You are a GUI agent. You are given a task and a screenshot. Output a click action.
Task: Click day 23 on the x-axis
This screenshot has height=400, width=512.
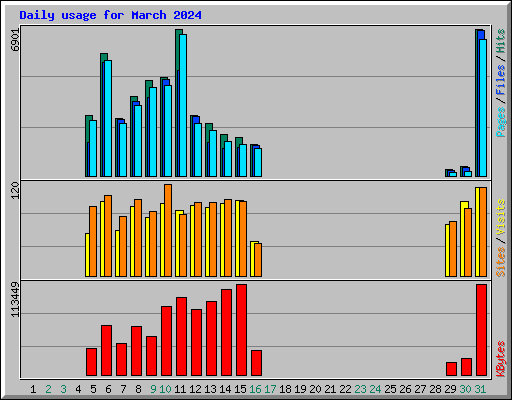[360, 389]
